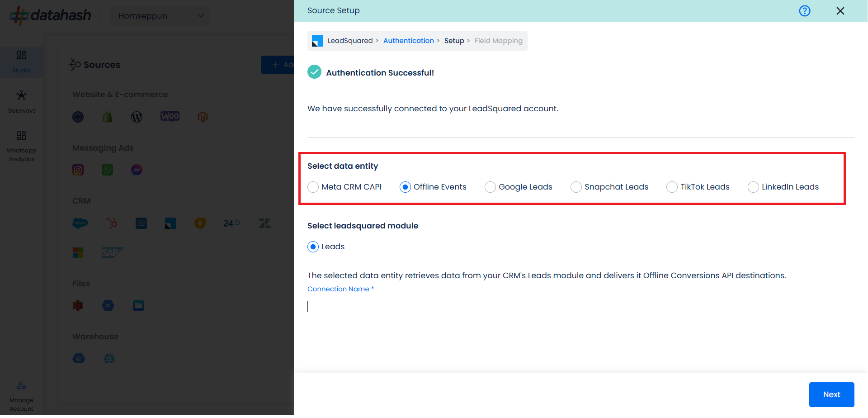
Task: Open Studio in the sidebar
Action: point(21,62)
